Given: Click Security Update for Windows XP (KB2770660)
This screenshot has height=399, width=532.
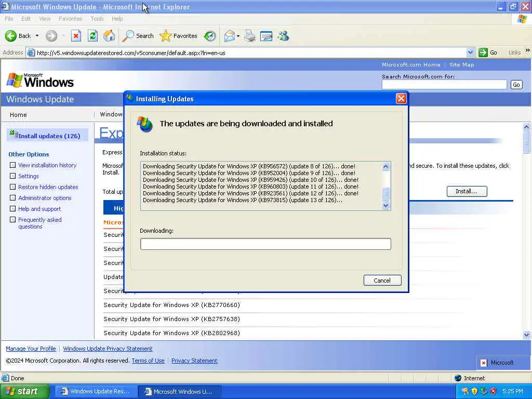Looking at the screenshot, I should pos(171,304).
